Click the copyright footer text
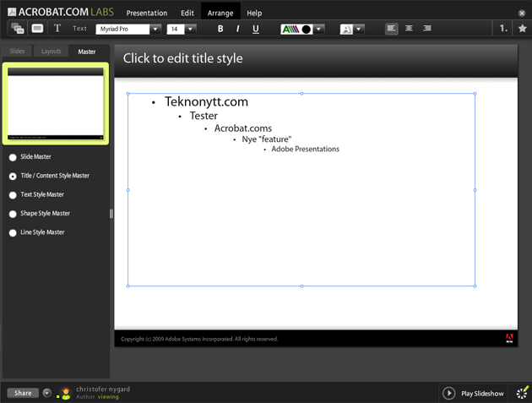This screenshot has width=532, height=403. (199, 339)
